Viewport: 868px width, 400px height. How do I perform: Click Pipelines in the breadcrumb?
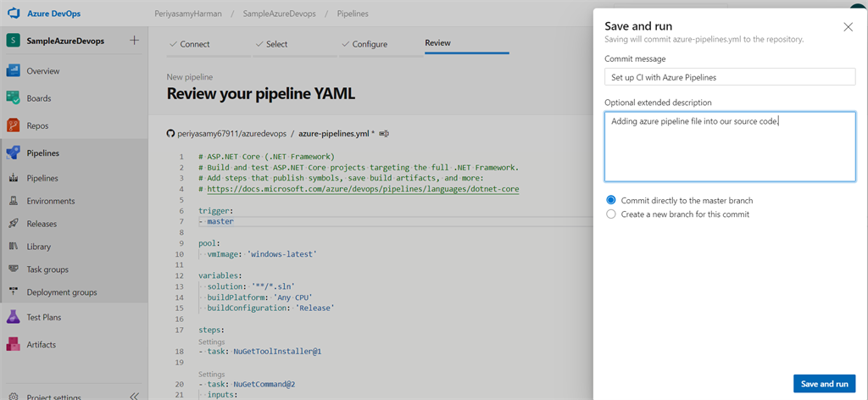353,14
